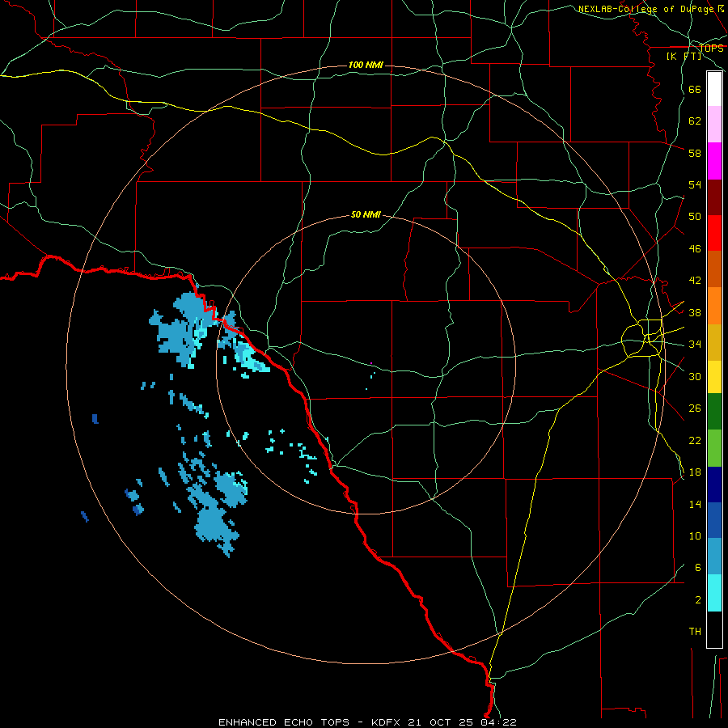Click the TH threshold legend label
Screen dimensions: 728x728
pyautogui.click(x=695, y=631)
